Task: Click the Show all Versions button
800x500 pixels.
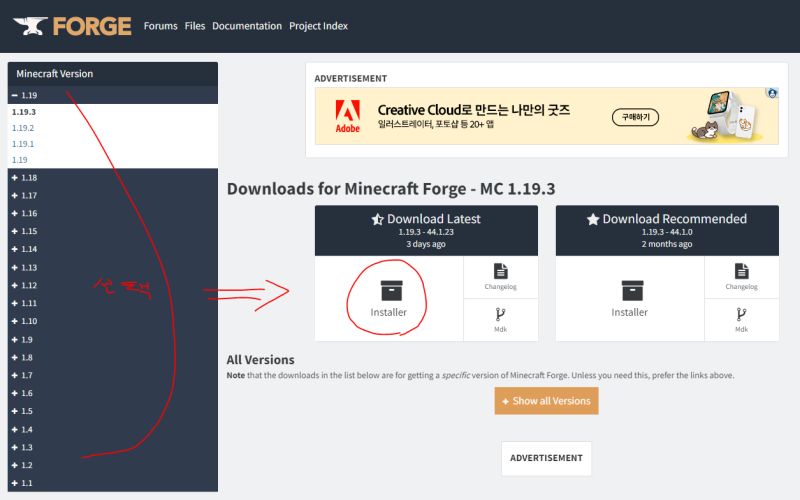Action: click(x=546, y=401)
